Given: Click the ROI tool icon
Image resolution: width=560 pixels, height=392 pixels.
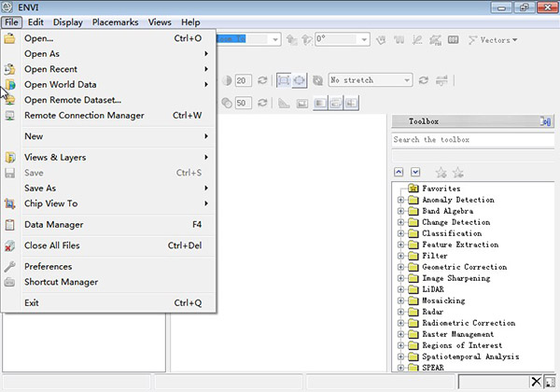Looking at the screenshot, I should point(435,40).
